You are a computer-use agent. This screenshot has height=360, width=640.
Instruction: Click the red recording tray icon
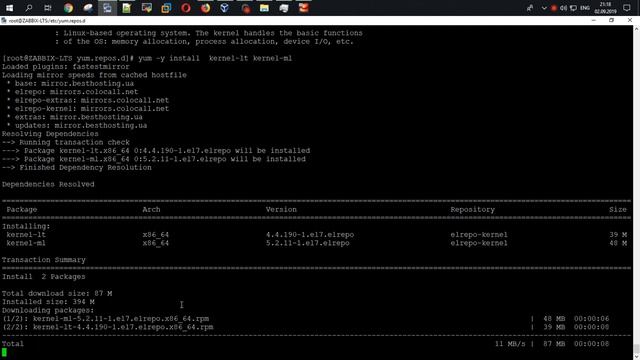coord(554,8)
